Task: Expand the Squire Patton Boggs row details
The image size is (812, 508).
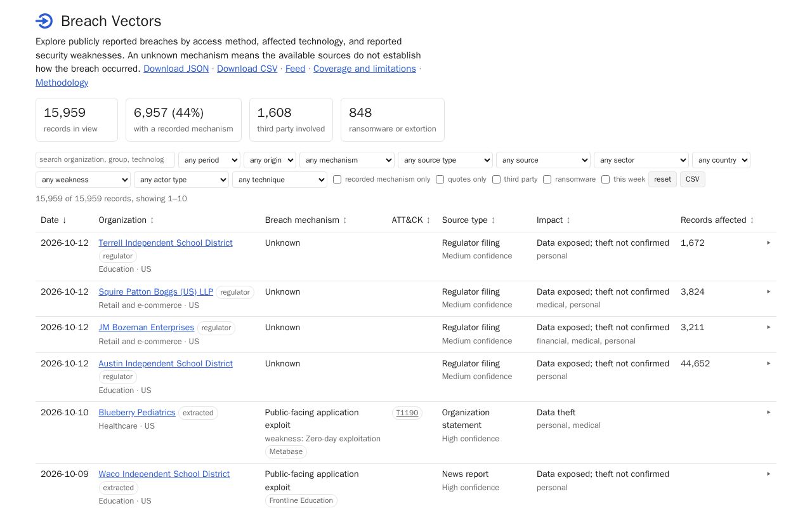Action: pyautogui.click(x=768, y=291)
